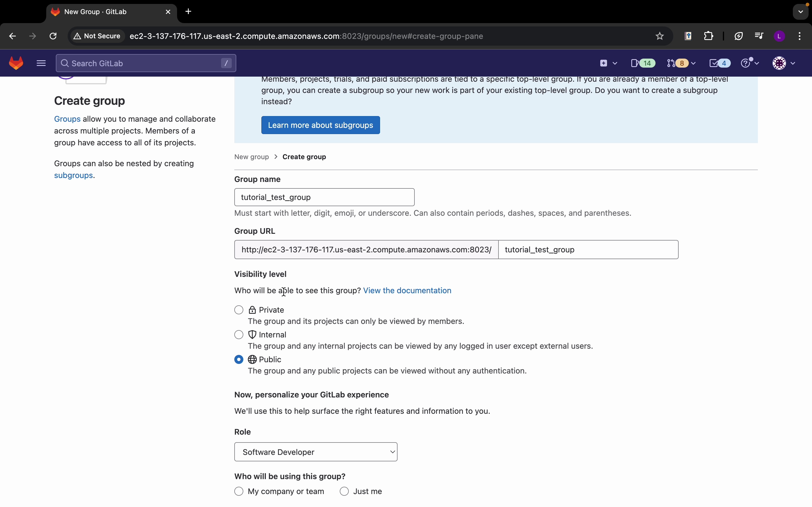Switch to the New Group GitLab browser tab
Viewport: 812px width, 507px height.
107,12
